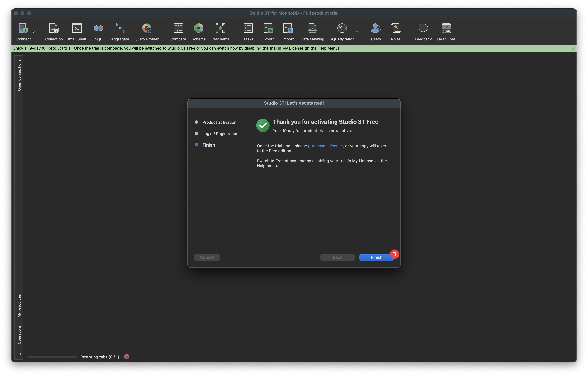Click the dialog title Let's get started
Image resolution: width=588 pixels, height=376 pixels.
tap(294, 103)
